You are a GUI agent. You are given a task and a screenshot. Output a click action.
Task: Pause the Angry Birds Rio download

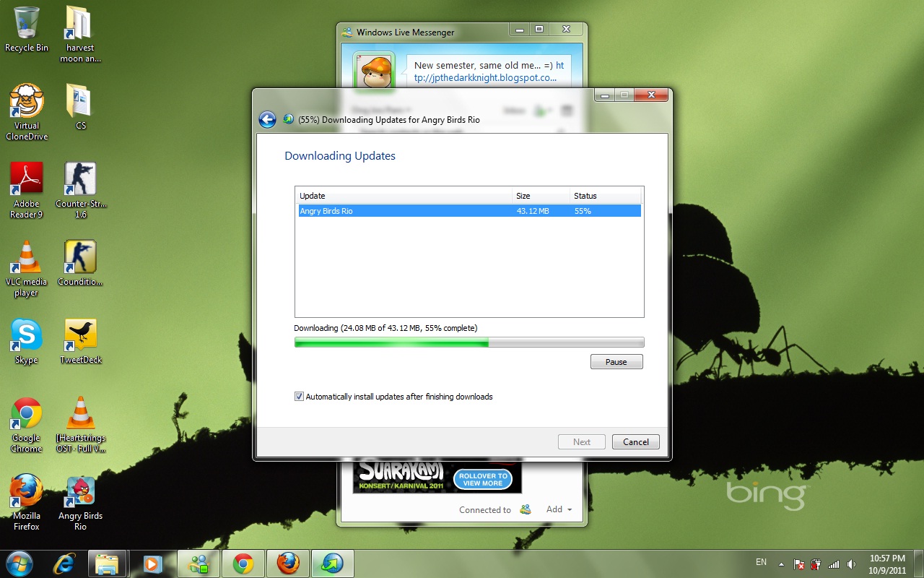[616, 362]
